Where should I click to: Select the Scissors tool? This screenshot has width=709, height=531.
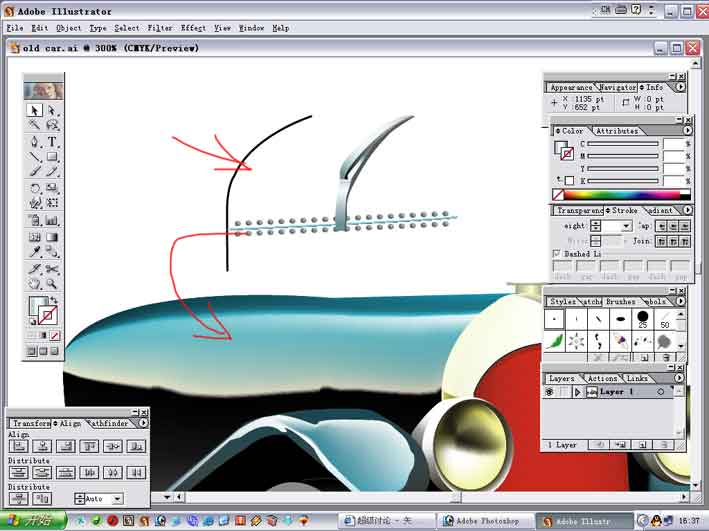(x=52, y=269)
